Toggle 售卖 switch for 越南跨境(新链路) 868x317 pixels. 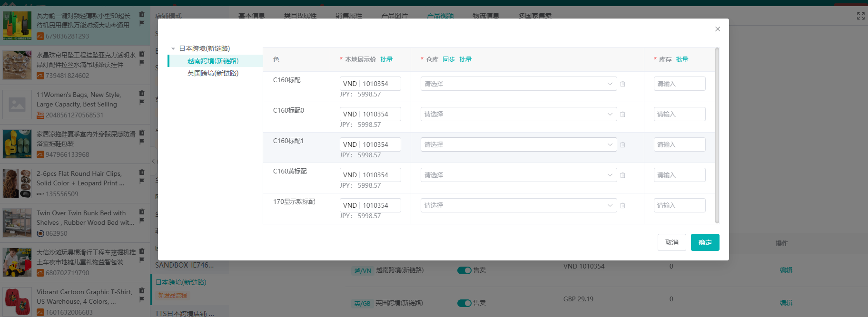(464, 270)
